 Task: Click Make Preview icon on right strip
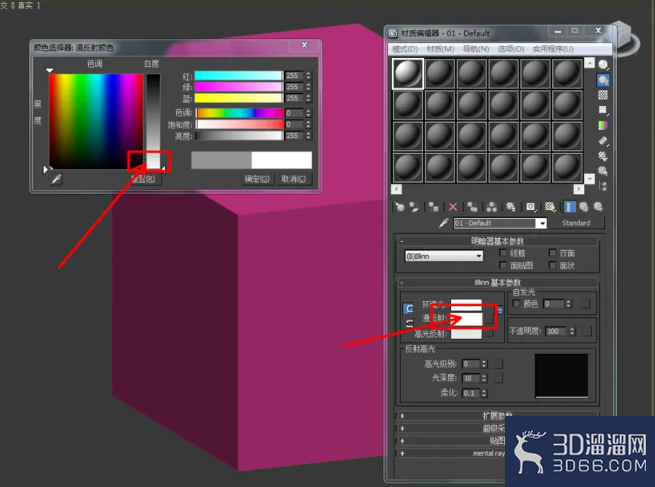tap(603, 140)
